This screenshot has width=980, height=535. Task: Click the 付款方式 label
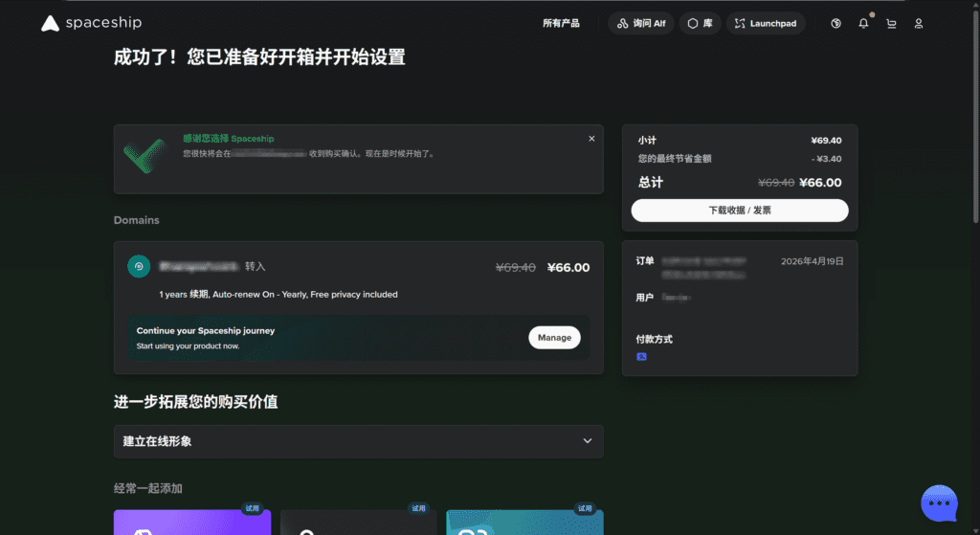[x=654, y=340]
